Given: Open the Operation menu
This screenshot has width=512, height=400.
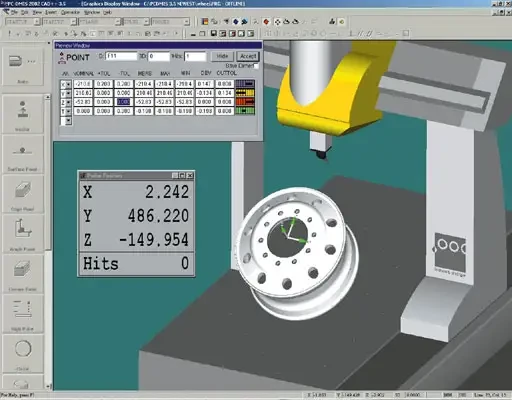Looking at the screenshot, I should click(70, 12).
